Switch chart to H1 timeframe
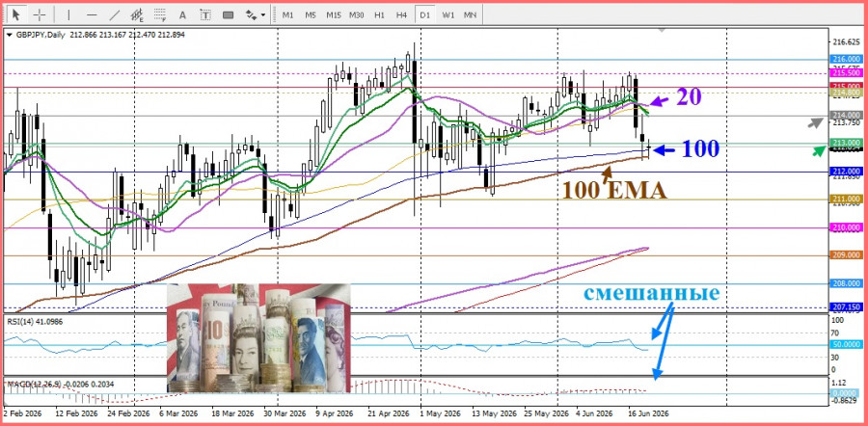 [x=379, y=14]
